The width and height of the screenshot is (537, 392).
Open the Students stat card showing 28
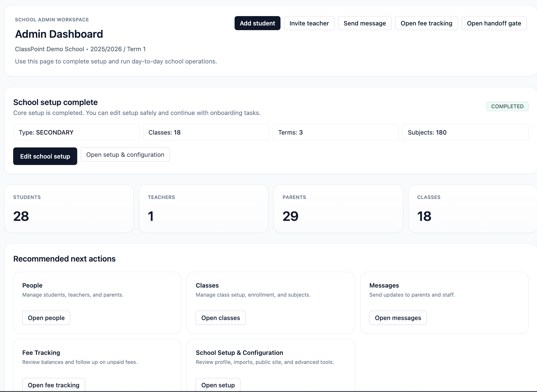69,209
